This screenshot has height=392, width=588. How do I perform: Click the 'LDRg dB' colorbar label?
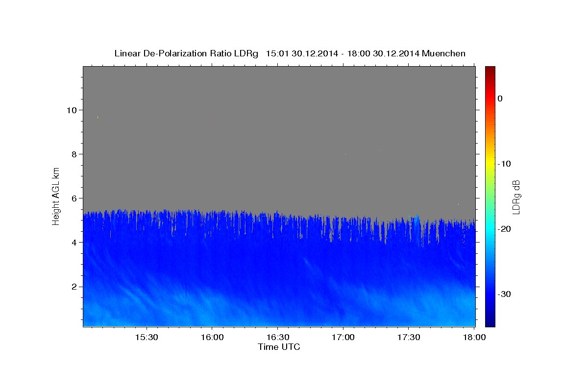click(x=516, y=196)
